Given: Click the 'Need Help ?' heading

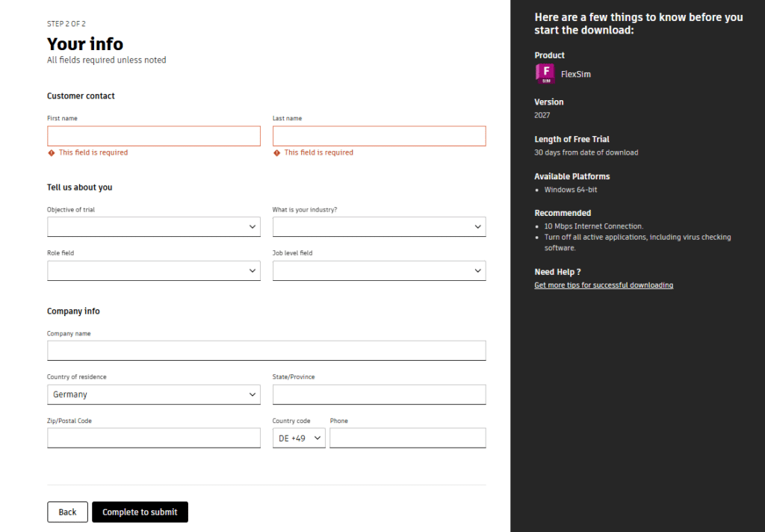Looking at the screenshot, I should point(557,272).
